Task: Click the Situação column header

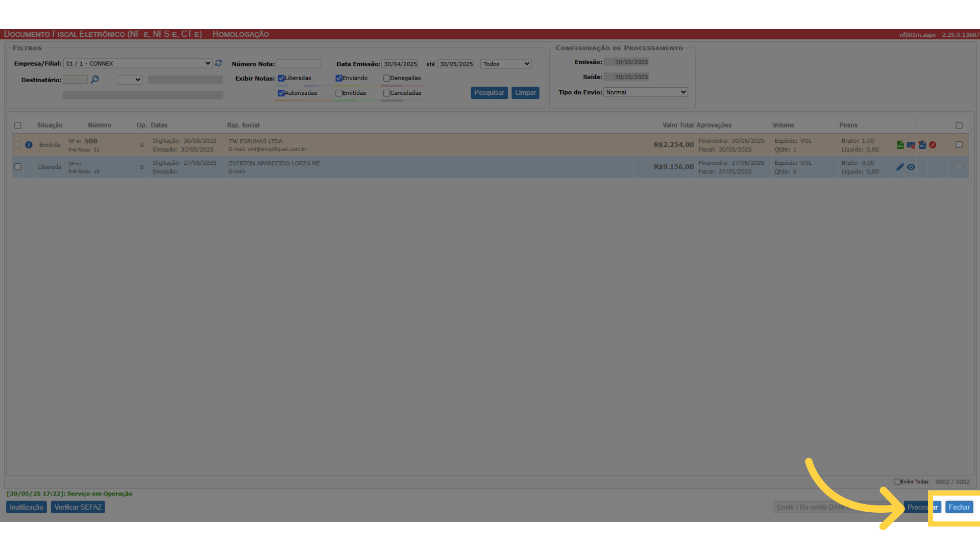Action: pos(50,126)
